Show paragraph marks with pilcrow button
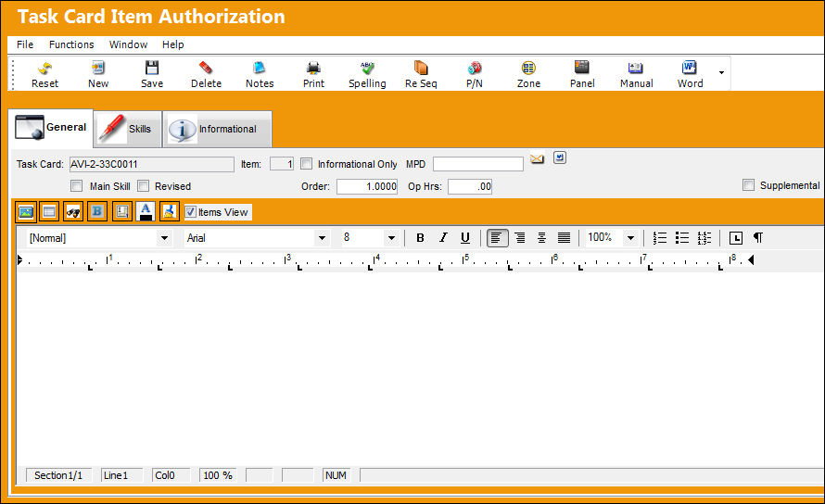This screenshot has height=504, width=825. 757,238
